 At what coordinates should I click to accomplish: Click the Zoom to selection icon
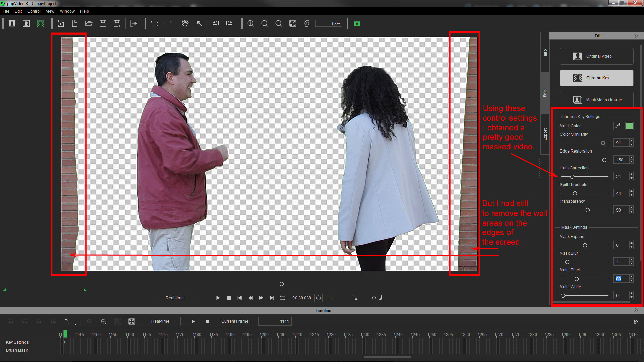click(307, 24)
